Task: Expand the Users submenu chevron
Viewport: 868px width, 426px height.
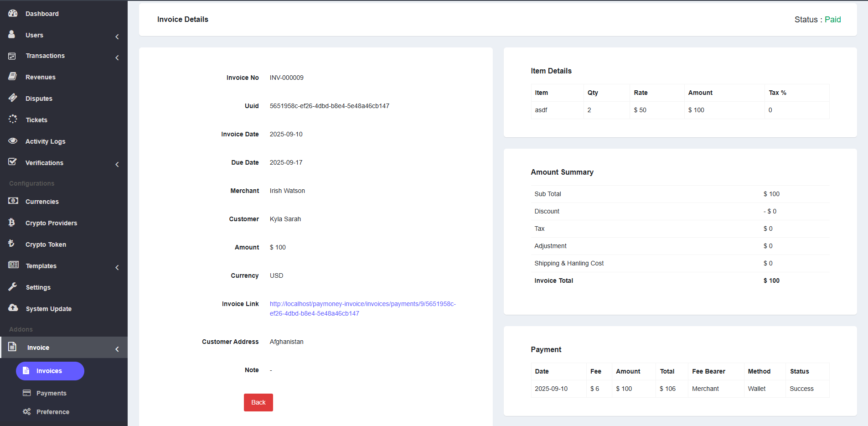Action: point(117,36)
